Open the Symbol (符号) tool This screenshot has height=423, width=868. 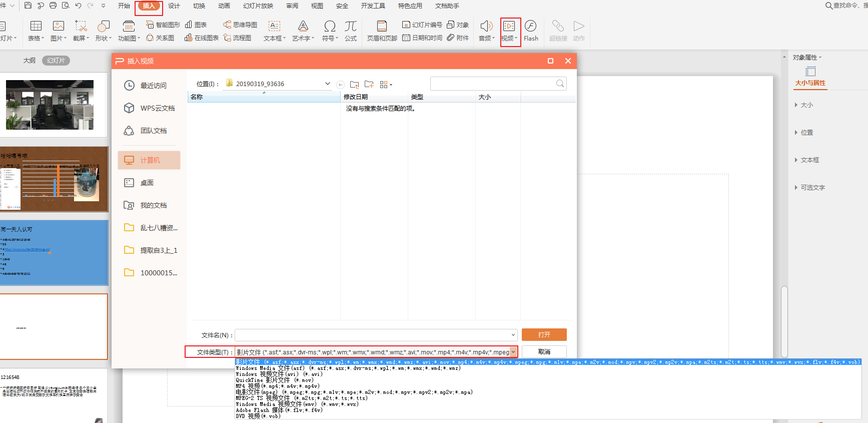tap(330, 31)
